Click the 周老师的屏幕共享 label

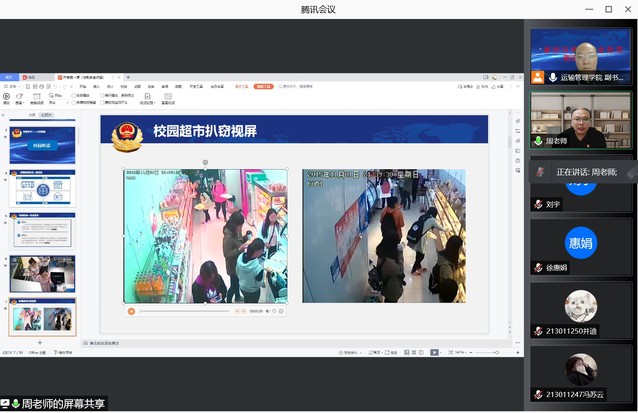(x=62, y=404)
